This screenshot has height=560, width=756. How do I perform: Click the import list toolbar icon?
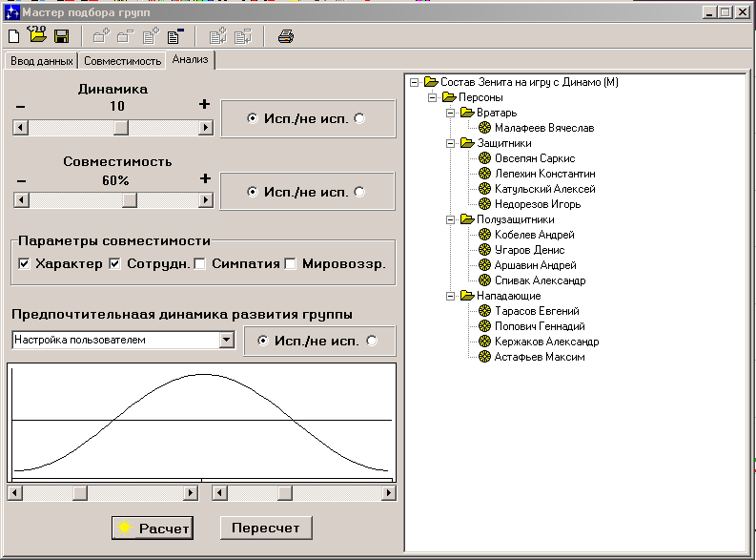coord(218,36)
